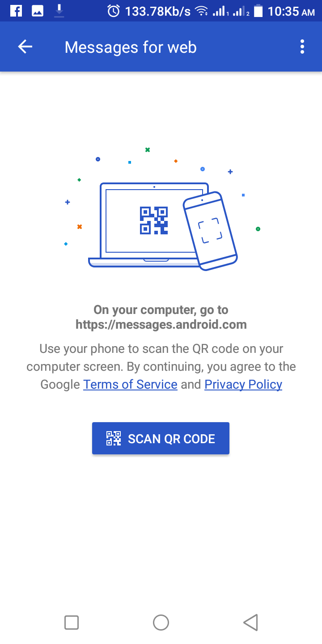Tap the alarm clock status icon
The height and width of the screenshot is (644, 322).
pyautogui.click(x=114, y=11)
